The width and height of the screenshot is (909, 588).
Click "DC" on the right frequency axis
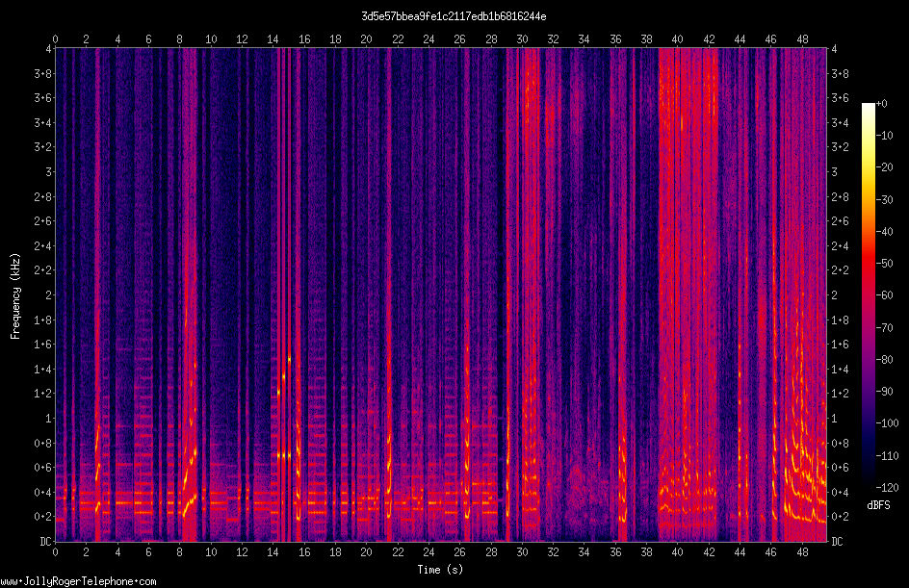click(x=837, y=542)
